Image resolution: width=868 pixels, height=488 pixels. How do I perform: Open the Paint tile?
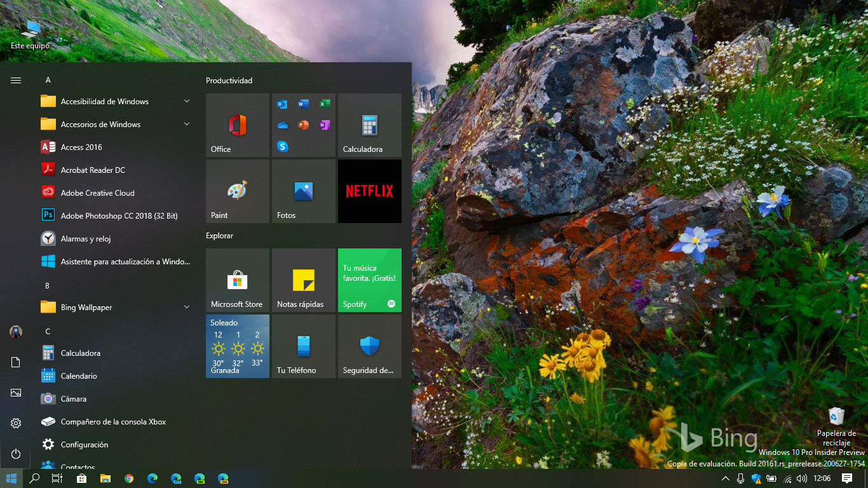pyautogui.click(x=237, y=191)
